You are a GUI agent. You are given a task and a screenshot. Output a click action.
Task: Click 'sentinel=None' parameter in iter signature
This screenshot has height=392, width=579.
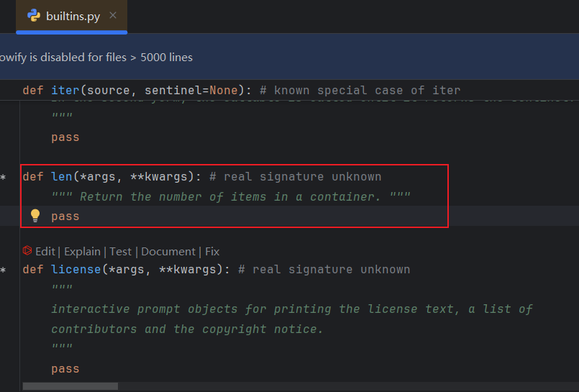pos(191,91)
